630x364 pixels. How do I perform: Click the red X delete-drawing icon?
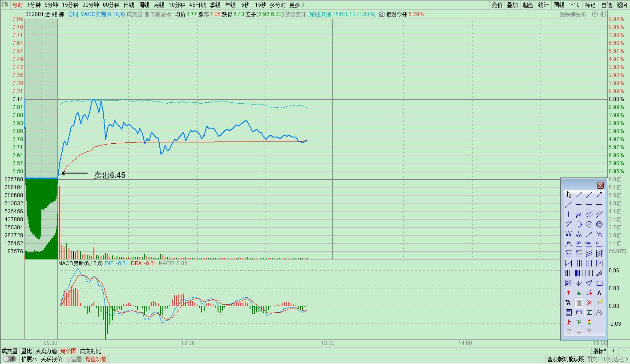(589, 303)
